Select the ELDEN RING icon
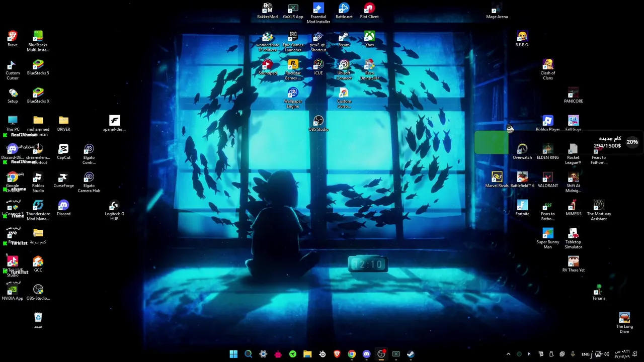644x362 pixels. pyautogui.click(x=548, y=152)
